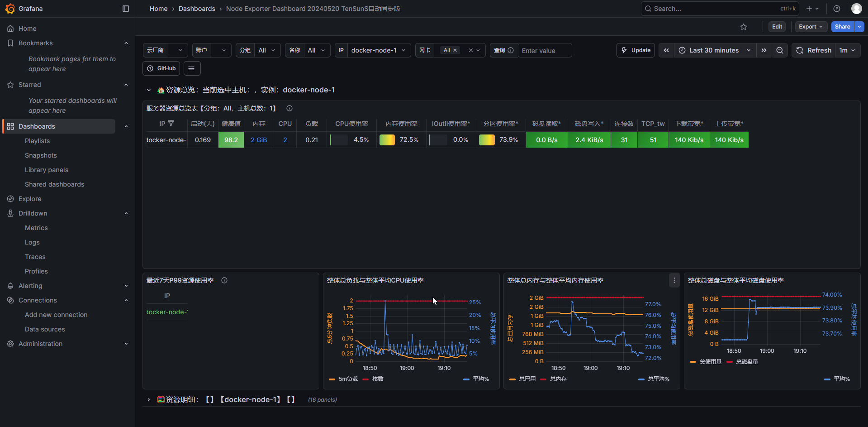
Task: Open the IP docker-node-1 dropdown
Action: [378, 50]
